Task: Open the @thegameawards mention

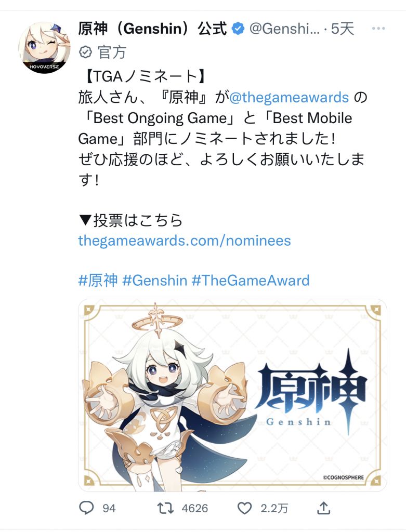Action: click(289, 97)
